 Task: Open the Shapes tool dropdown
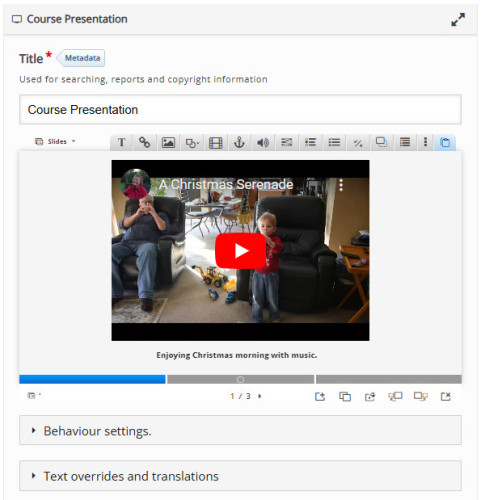[x=192, y=143]
